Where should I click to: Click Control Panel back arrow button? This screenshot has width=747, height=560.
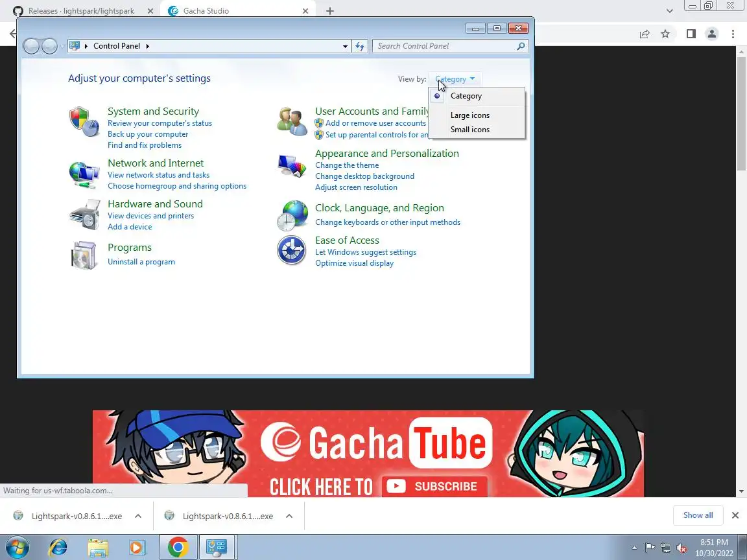pos(31,46)
